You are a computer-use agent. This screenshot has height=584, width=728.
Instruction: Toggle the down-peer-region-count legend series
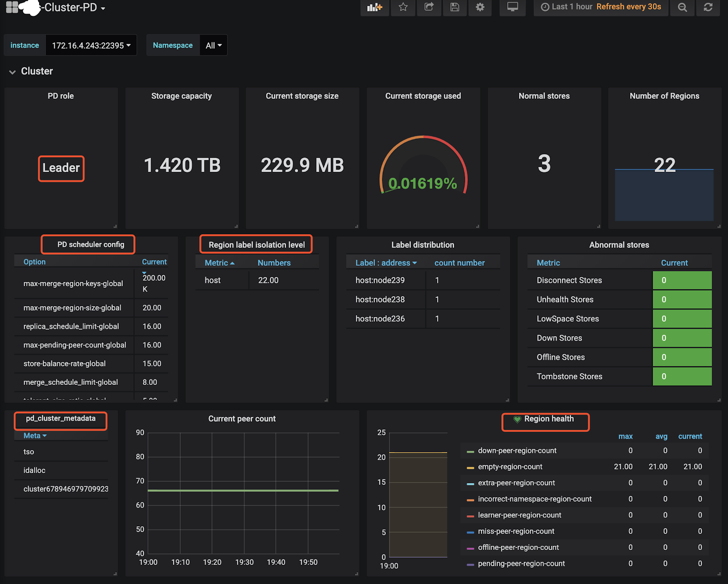[x=517, y=451]
